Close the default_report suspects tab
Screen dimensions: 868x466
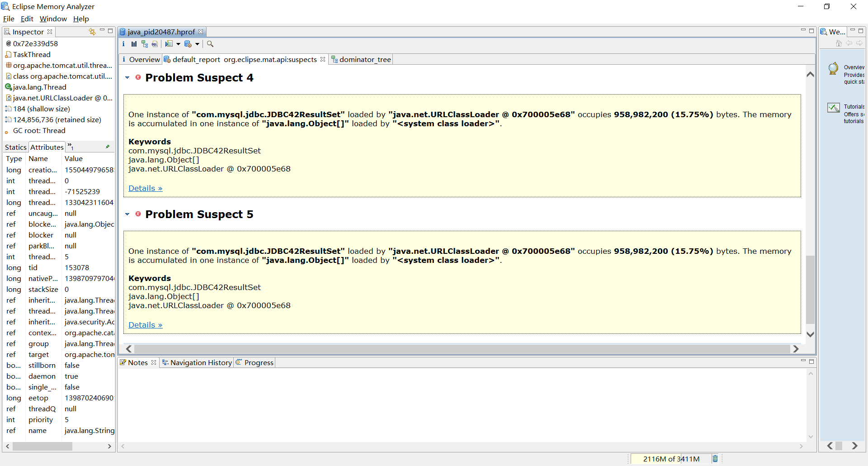pyautogui.click(x=323, y=59)
